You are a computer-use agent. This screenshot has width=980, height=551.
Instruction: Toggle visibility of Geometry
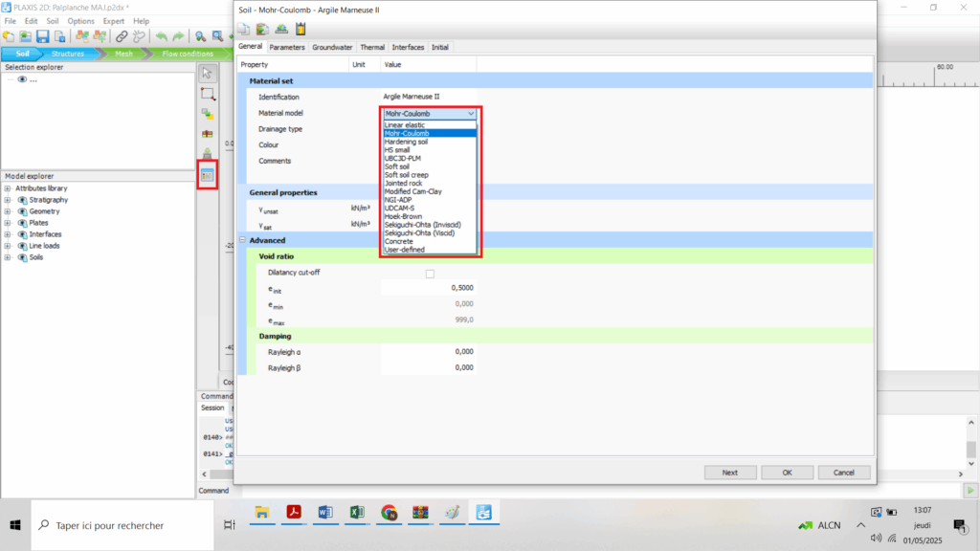coord(23,211)
